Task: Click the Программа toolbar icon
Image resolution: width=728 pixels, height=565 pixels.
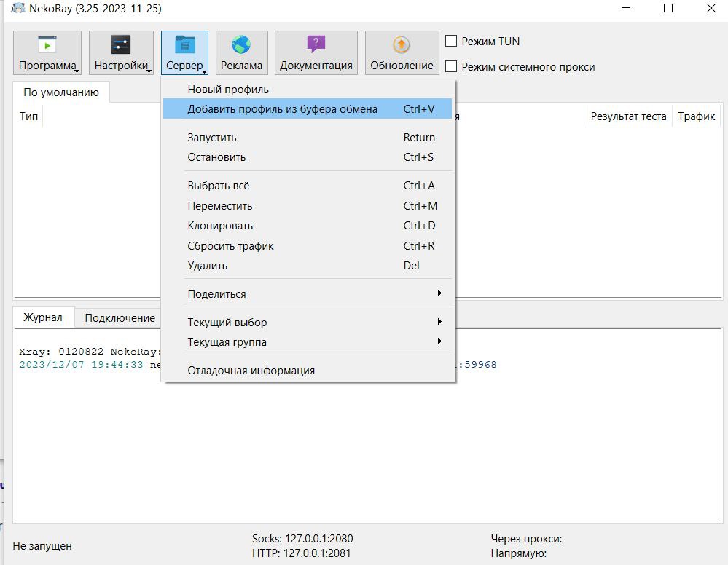Action: (x=47, y=45)
